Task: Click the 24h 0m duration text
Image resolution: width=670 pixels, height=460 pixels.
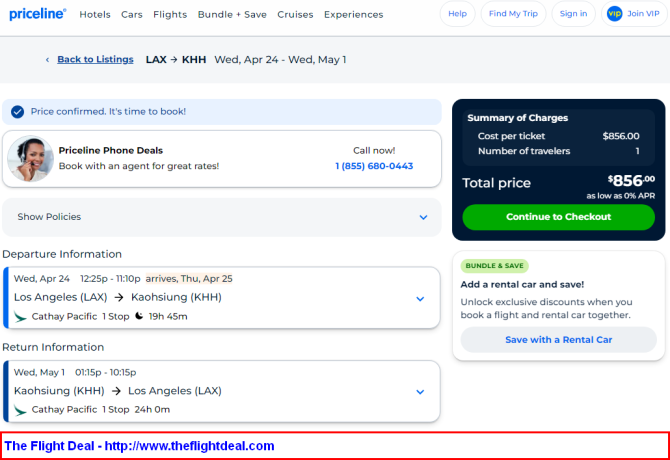Action: coord(152,410)
